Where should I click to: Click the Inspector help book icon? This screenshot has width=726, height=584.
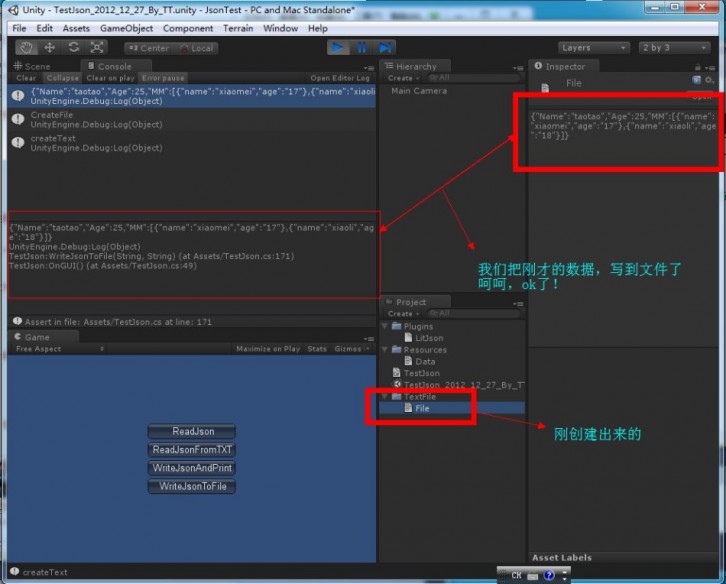(696, 80)
